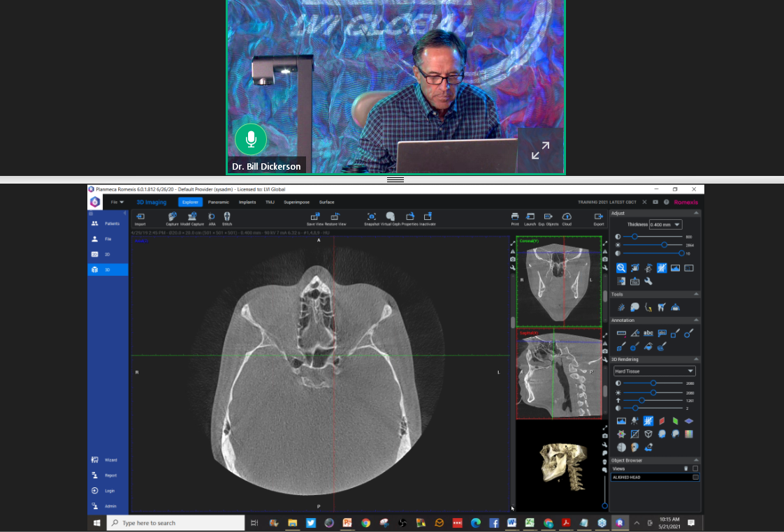Select the abc text annotation tool

(648, 333)
